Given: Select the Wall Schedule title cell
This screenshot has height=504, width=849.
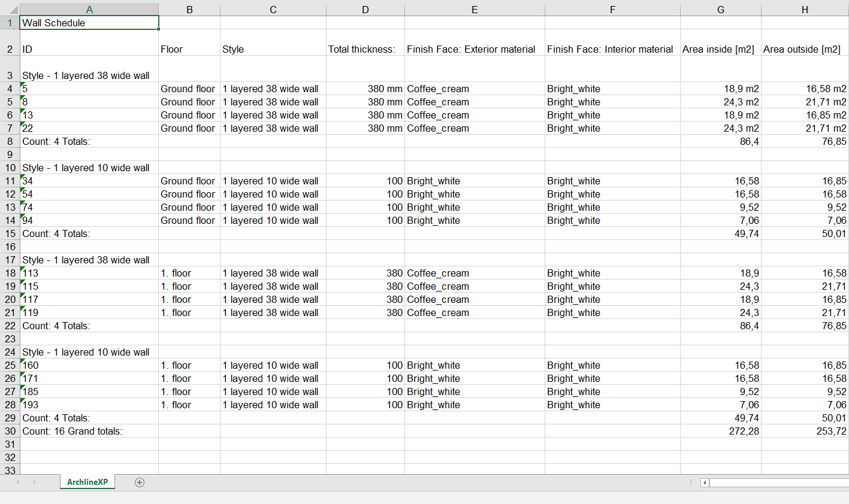Looking at the screenshot, I should pos(89,23).
